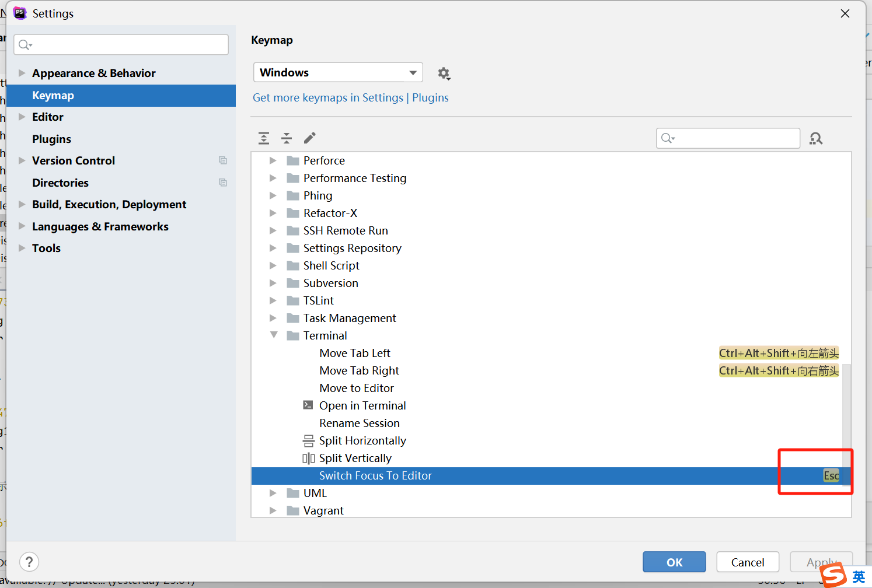Expand the Editor settings section
The height and width of the screenshot is (588, 872).
[22, 117]
